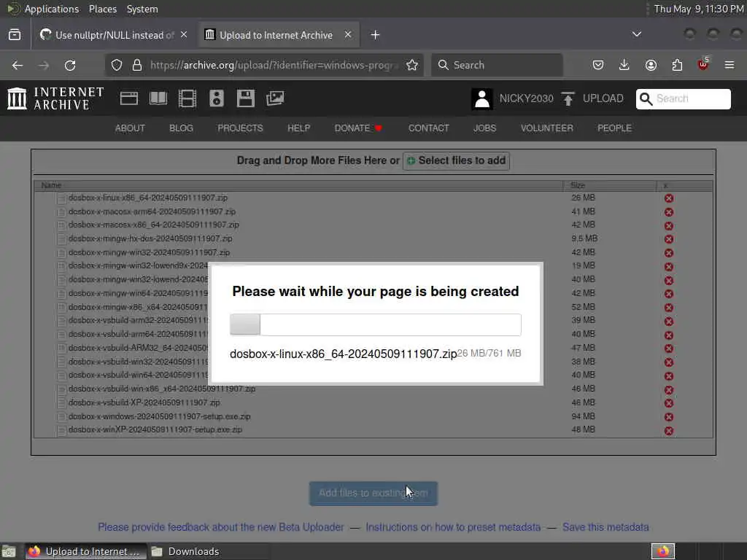
Task: Click the NICKY2030 user avatar icon
Action: click(481, 99)
